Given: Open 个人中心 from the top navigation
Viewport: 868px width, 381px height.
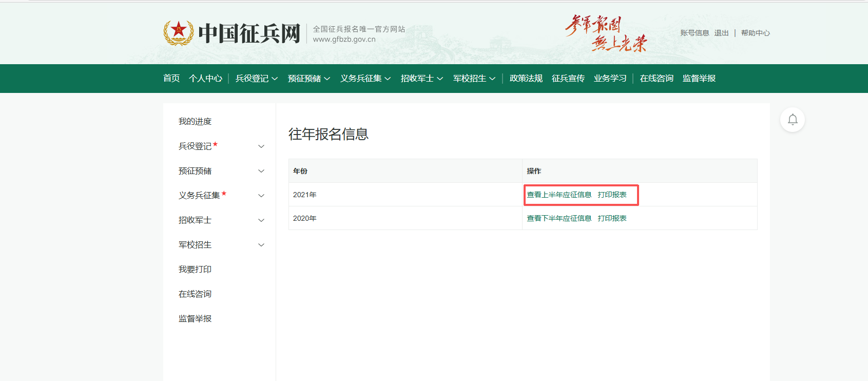Looking at the screenshot, I should point(205,79).
